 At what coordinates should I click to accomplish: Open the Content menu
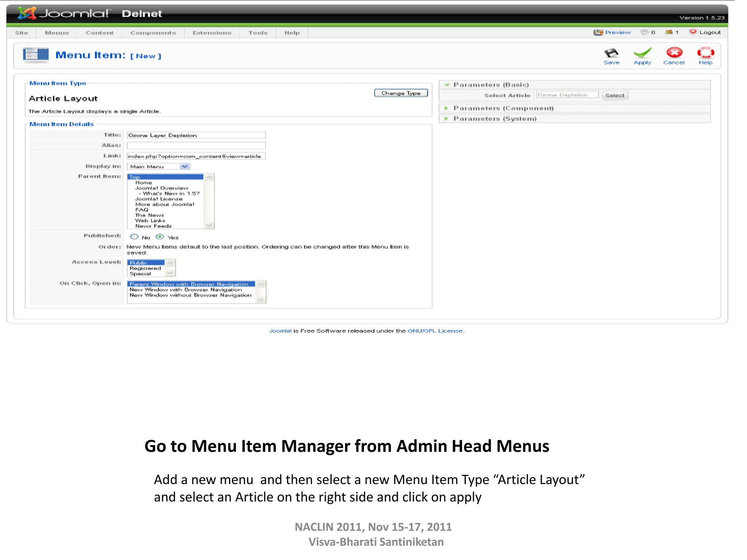100,33
